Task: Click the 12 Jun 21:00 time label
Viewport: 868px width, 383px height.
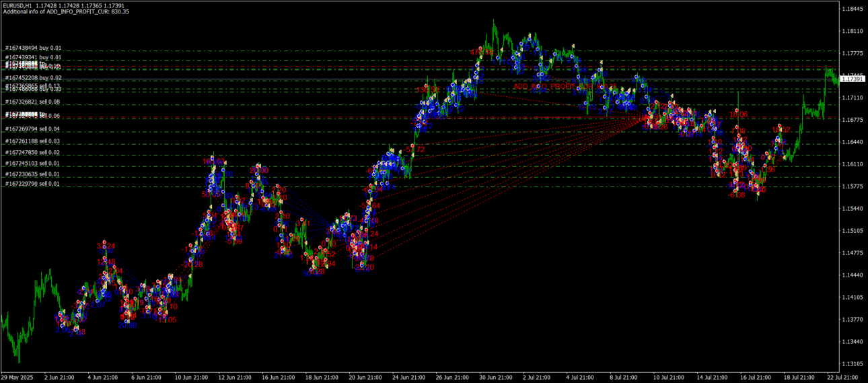Action: (x=233, y=377)
